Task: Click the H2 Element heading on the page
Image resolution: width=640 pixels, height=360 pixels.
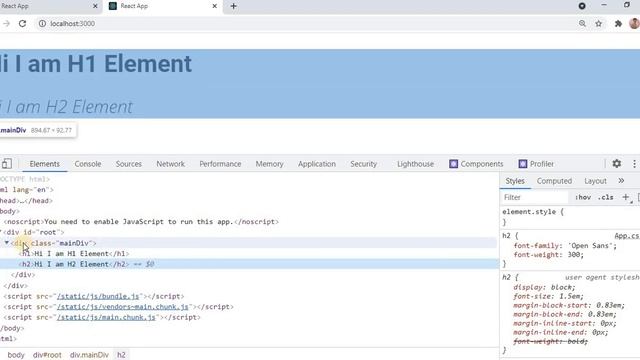Action: pos(66,107)
